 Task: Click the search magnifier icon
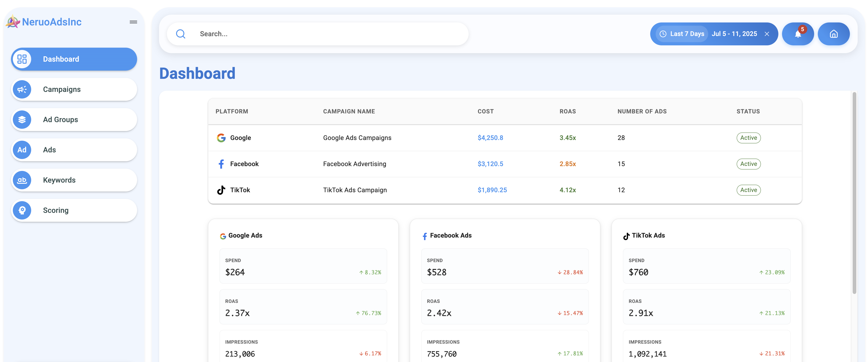pyautogui.click(x=181, y=34)
